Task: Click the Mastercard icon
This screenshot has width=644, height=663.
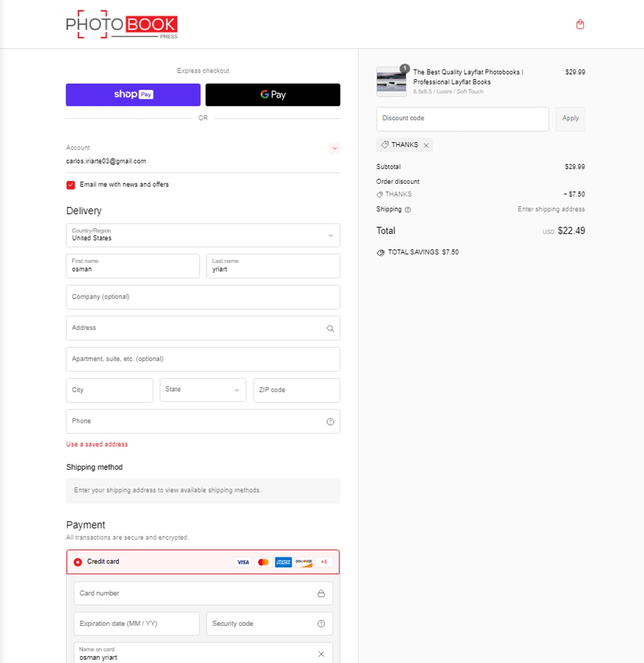Action: coord(263,562)
